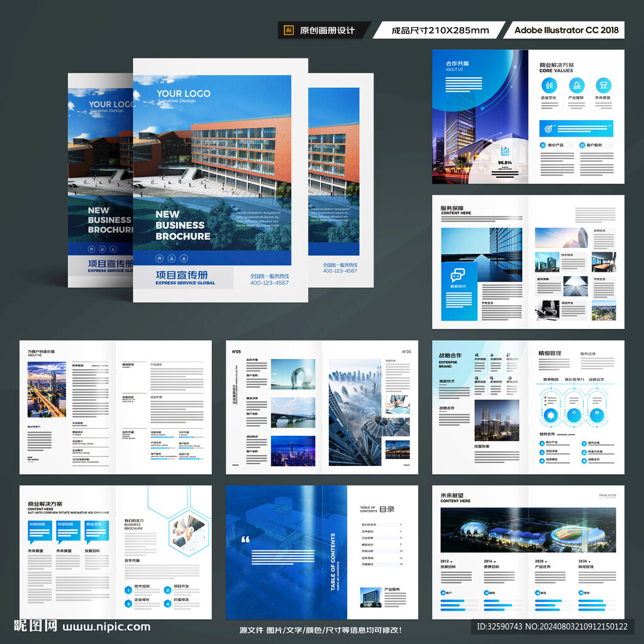Click the 项目流程 round icon
This screenshot has height=644, width=644.
pyautogui.click(x=542, y=452)
